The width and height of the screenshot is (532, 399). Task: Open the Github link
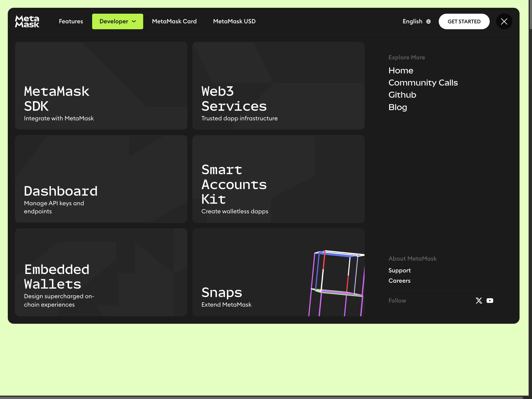pos(402,95)
